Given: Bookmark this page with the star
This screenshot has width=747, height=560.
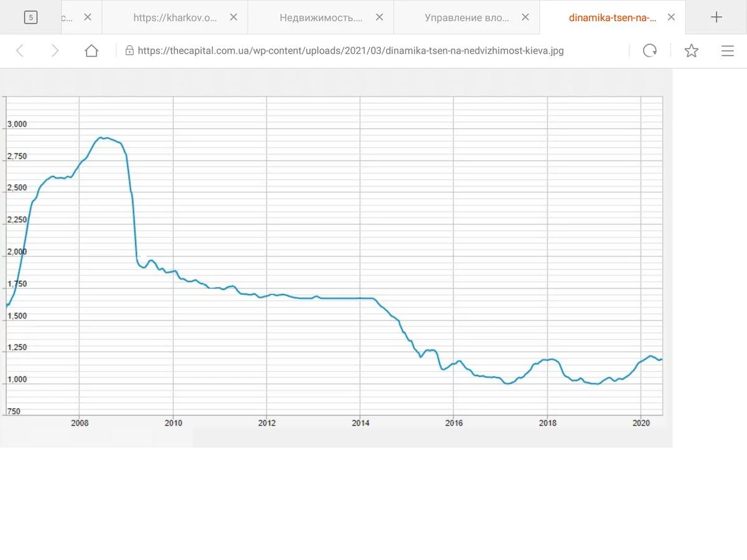Looking at the screenshot, I should (691, 51).
